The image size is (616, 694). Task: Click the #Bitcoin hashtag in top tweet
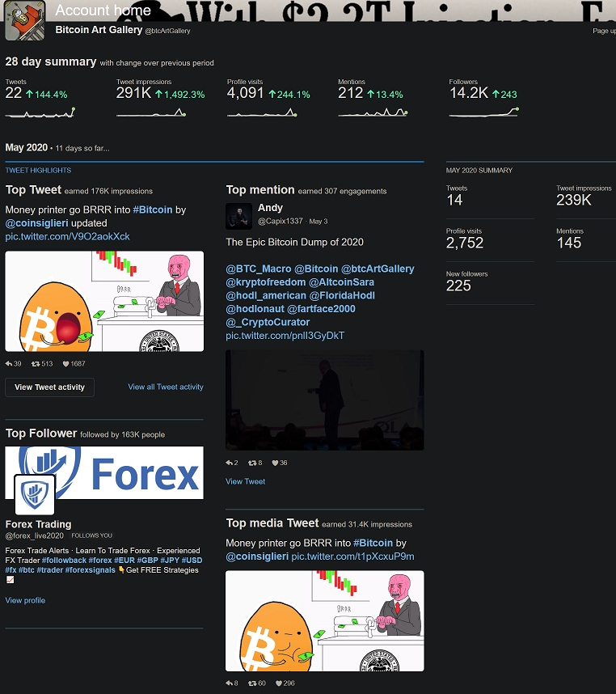[x=153, y=209]
